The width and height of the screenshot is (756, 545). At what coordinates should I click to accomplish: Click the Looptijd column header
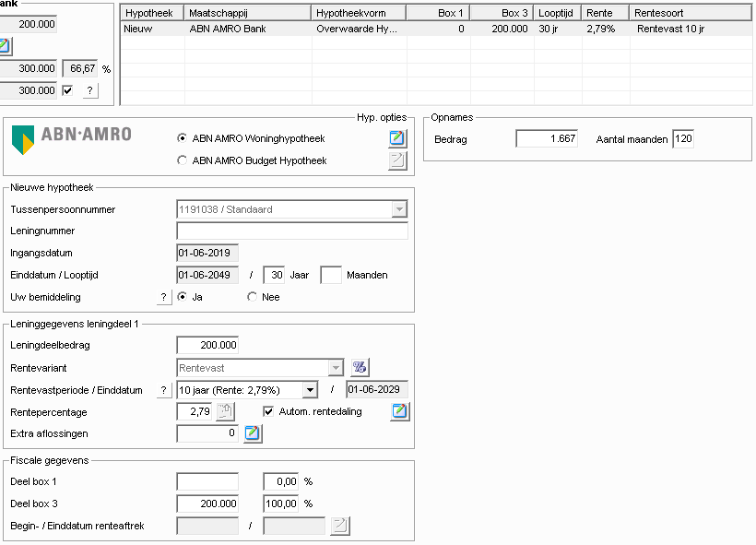point(558,13)
